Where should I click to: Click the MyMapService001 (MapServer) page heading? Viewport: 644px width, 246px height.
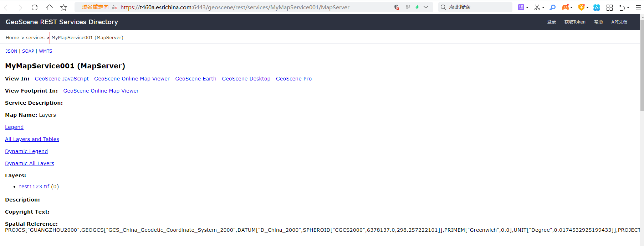tap(65, 66)
